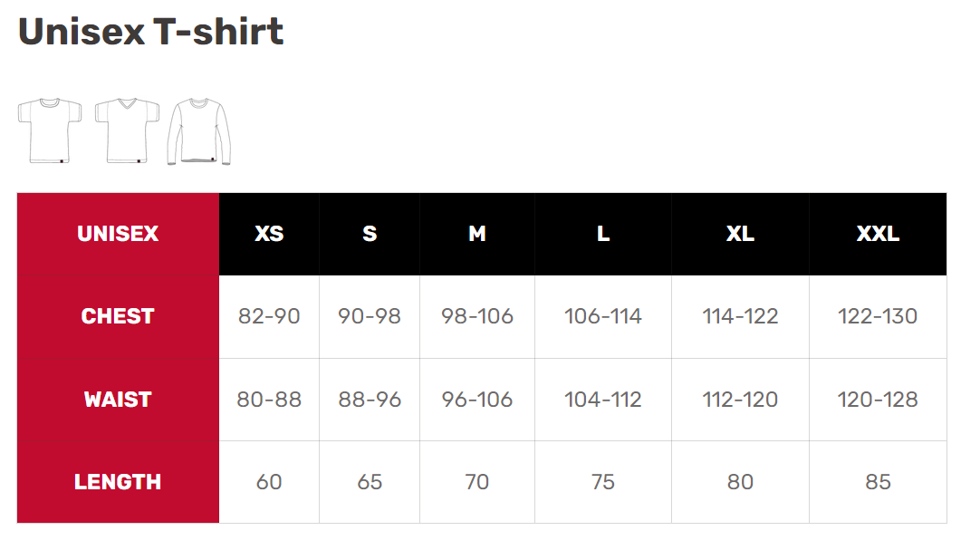Screen dimensions: 980x550
Task: Click the WAIST row label
Action: click(x=118, y=400)
